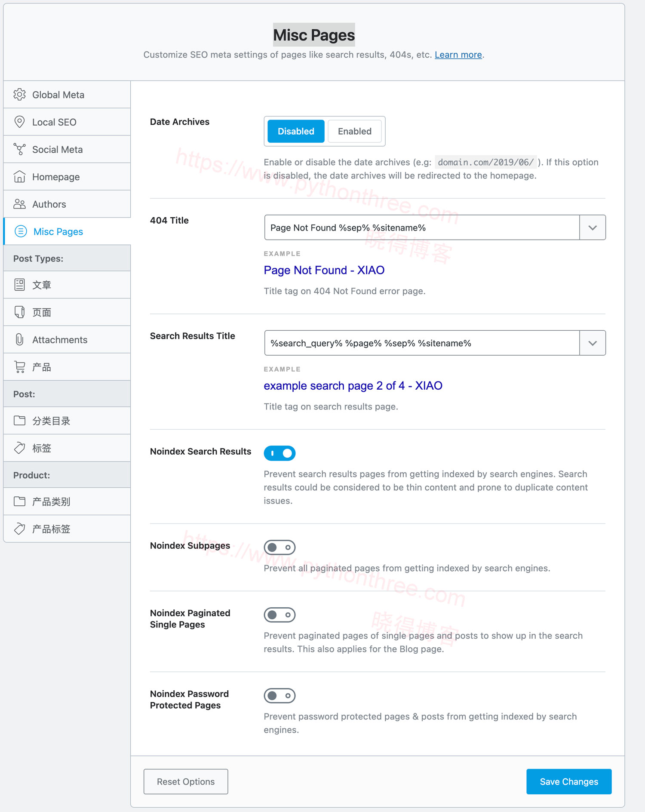Click the 产品 shopping cart icon

tap(19, 367)
